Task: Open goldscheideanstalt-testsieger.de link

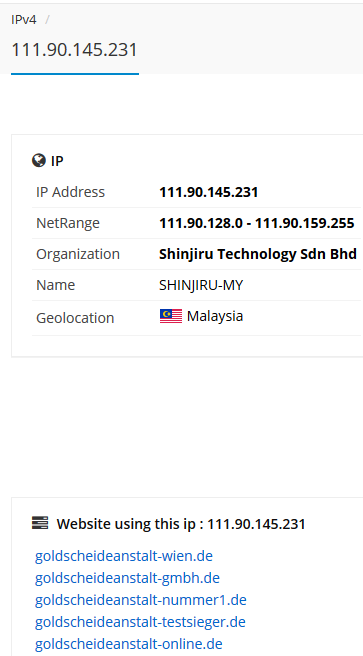Action: tap(140, 622)
